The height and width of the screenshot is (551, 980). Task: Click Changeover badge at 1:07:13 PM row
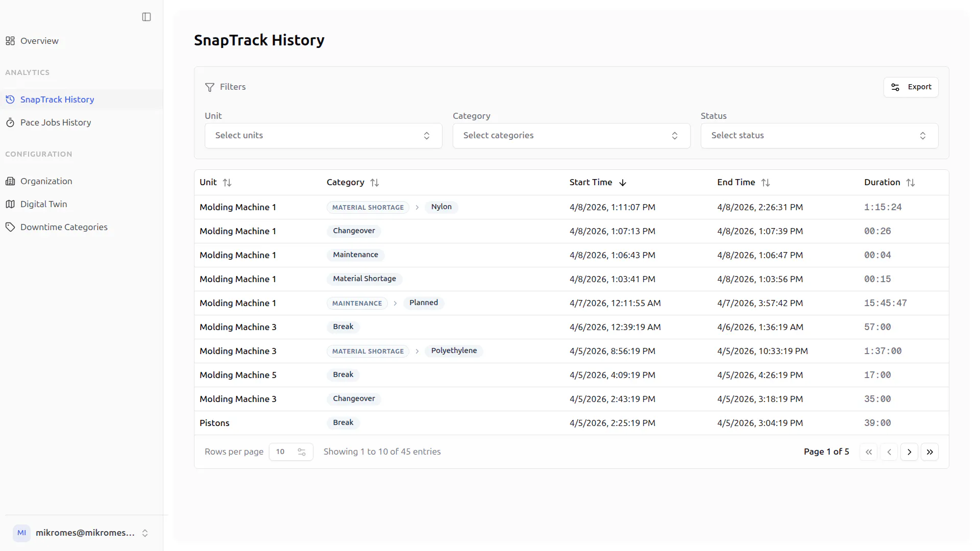(x=354, y=231)
